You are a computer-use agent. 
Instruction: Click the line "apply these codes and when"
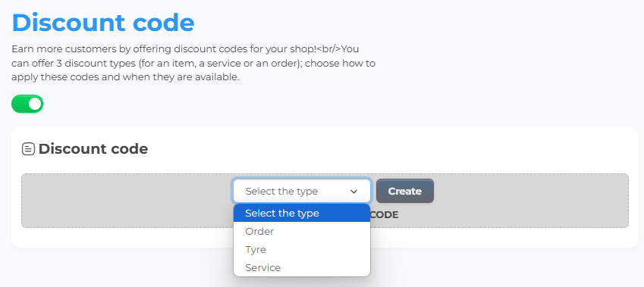[x=125, y=77]
